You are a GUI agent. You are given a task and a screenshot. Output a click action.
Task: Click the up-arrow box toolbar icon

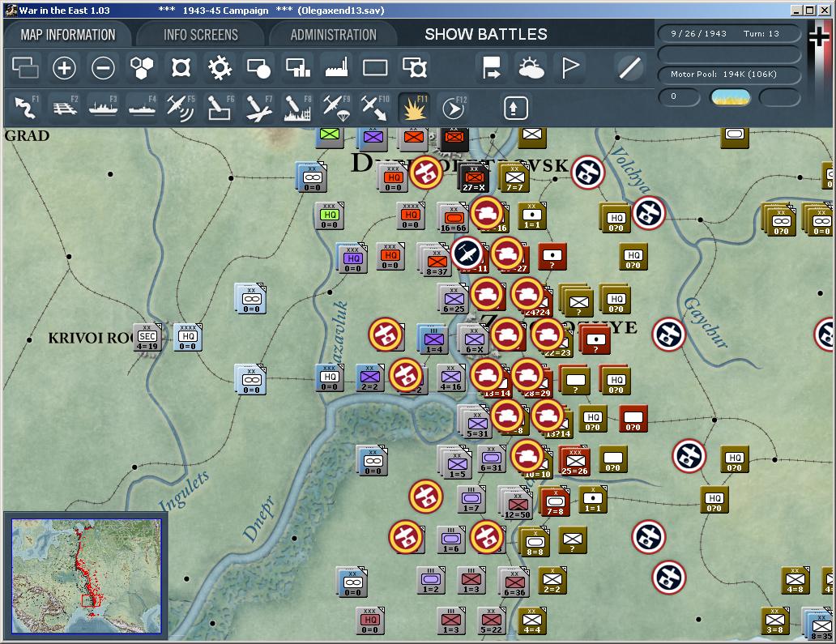point(515,109)
